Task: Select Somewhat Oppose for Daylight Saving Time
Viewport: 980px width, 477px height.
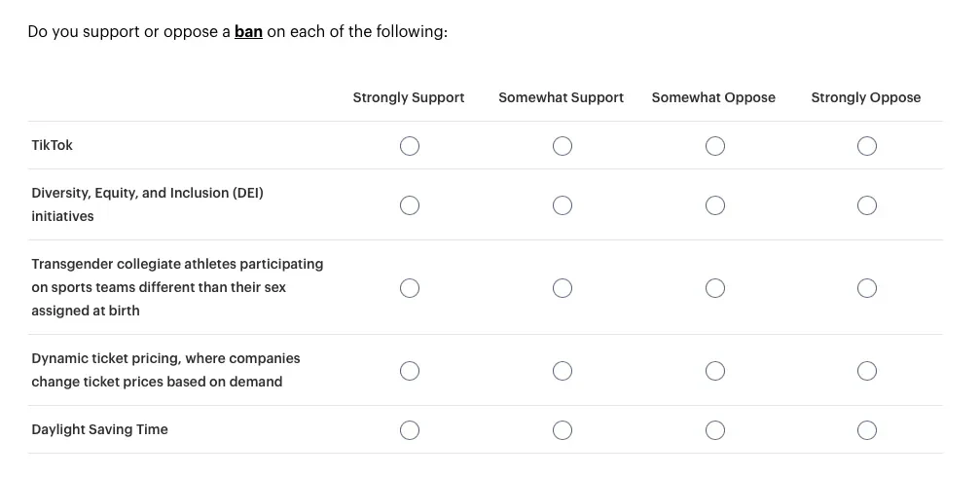Action: pyautogui.click(x=715, y=430)
